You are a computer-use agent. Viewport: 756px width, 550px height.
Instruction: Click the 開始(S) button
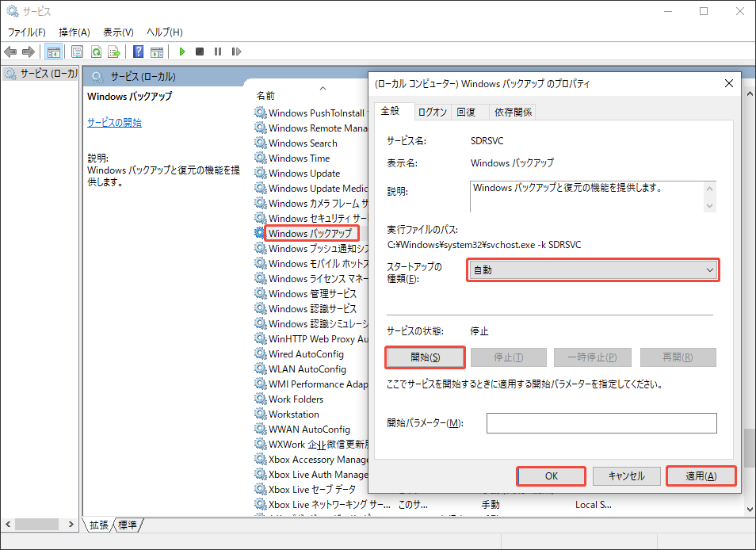(x=426, y=357)
